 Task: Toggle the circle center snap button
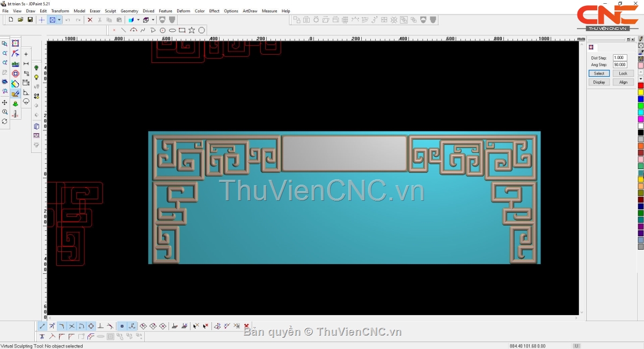91,326
